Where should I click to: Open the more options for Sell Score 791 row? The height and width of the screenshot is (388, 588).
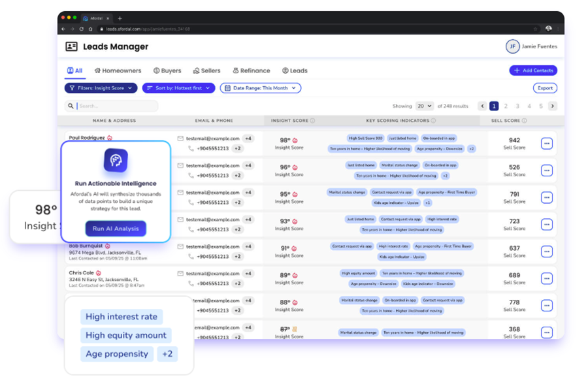[547, 197]
